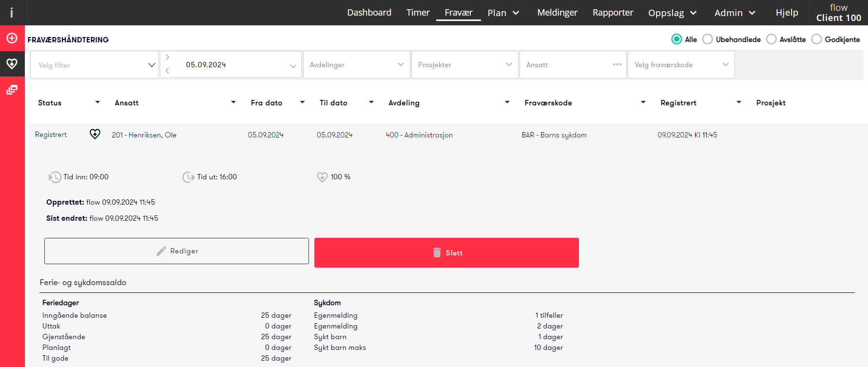The image size is (868, 367).
Task: Expand the Plan menu
Action: pyautogui.click(x=503, y=13)
